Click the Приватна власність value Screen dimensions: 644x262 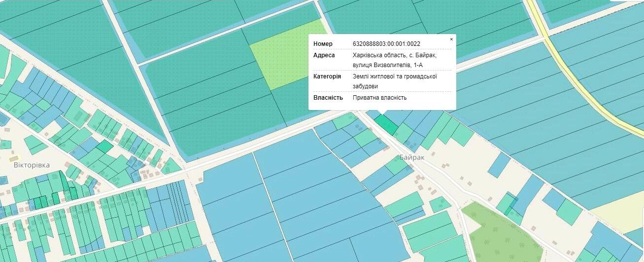[x=379, y=98]
